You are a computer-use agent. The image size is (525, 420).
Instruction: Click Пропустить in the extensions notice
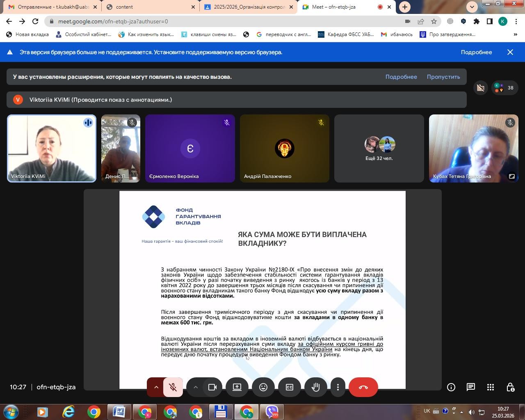pos(443,77)
